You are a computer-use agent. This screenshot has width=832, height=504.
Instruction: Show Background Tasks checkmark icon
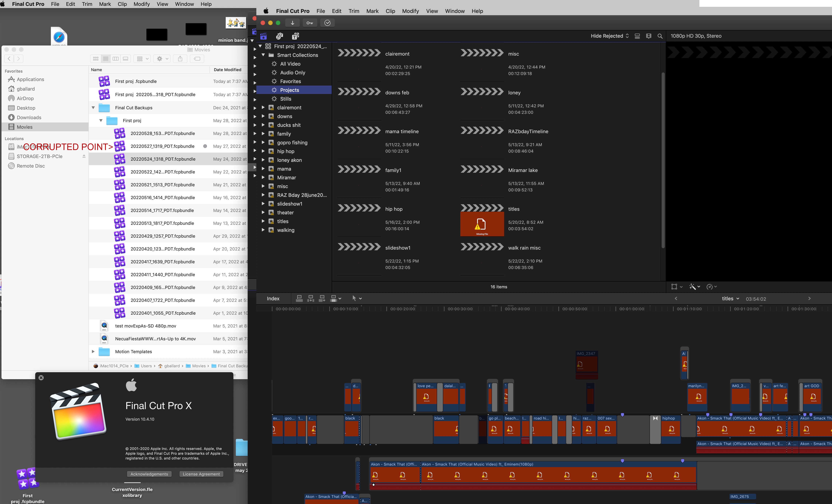[x=327, y=23]
